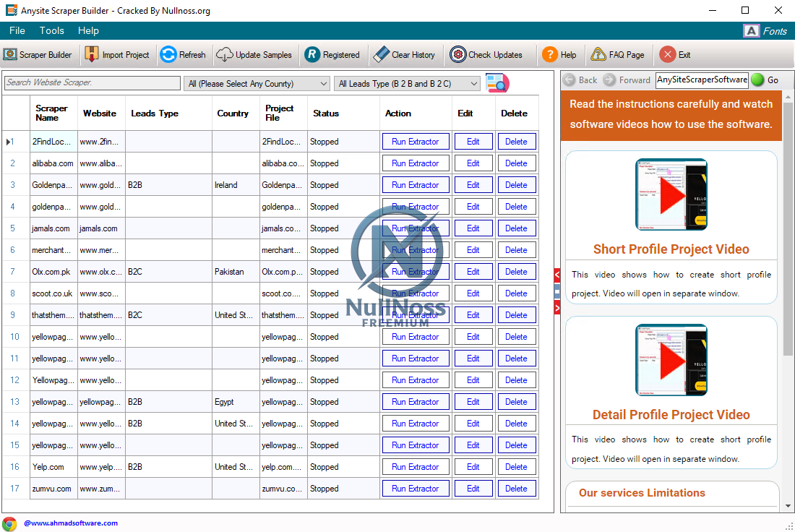The height and width of the screenshot is (532, 795).
Task: Clear History from toolbar
Action: pos(404,55)
